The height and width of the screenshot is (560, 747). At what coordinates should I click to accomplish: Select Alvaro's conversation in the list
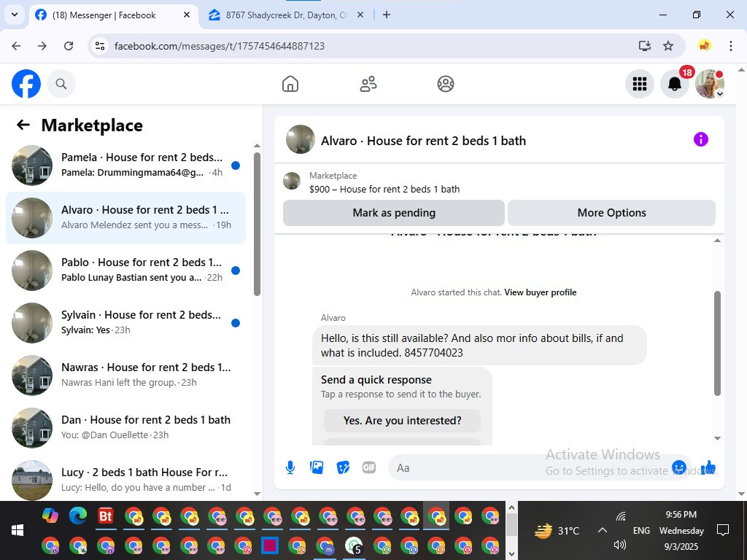[125, 217]
